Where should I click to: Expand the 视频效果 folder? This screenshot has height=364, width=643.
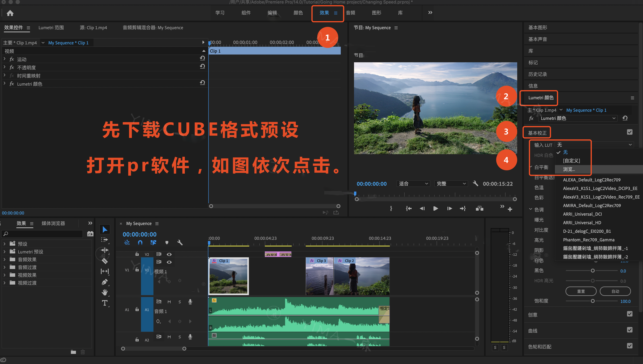point(4,275)
